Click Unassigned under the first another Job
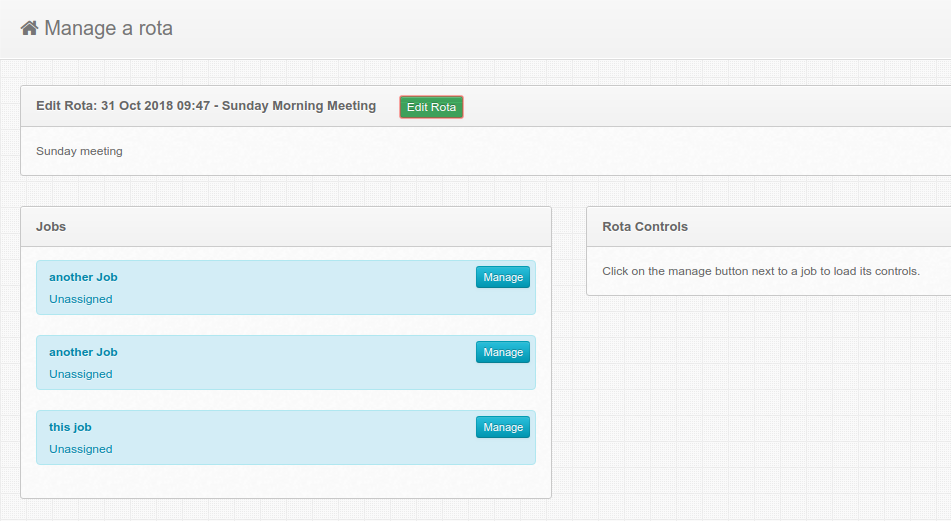Viewport: 951px width, 521px height. (81, 299)
